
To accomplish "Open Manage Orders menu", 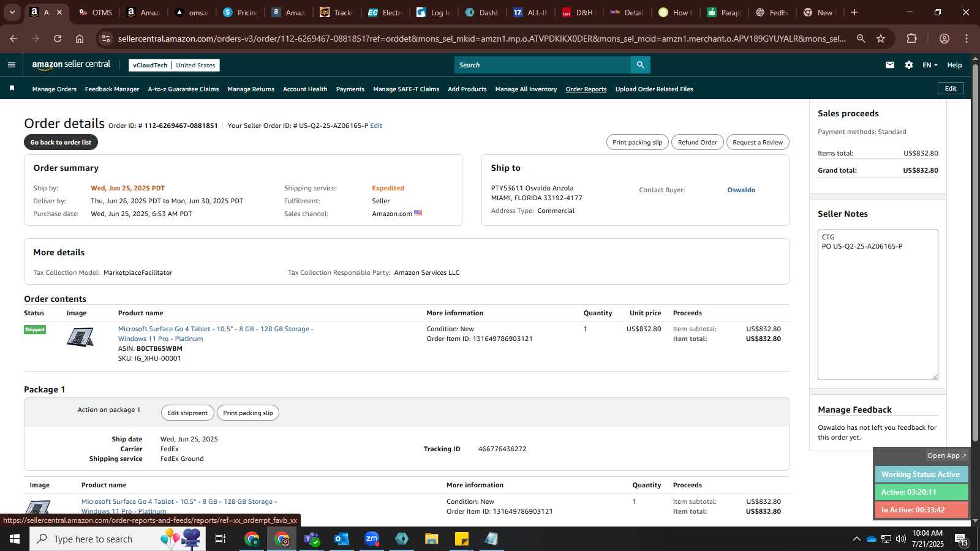I will (x=55, y=89).
